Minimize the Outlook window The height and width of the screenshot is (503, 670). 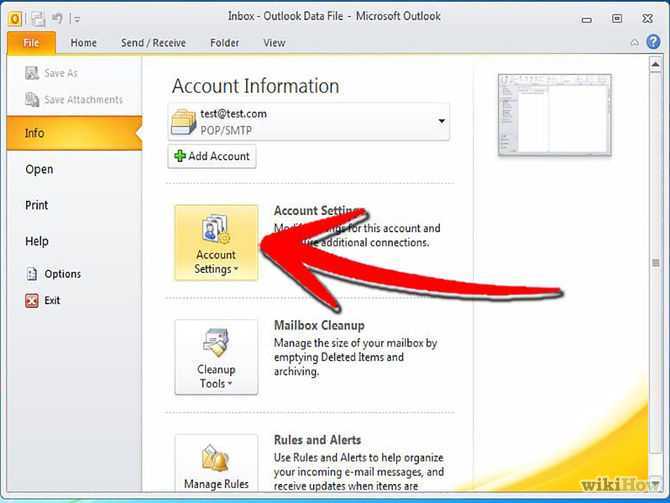[x=587, y=19]
